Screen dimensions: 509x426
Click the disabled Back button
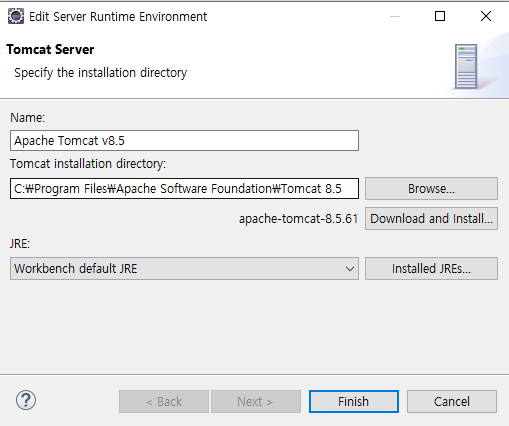(x=164, y=402)
